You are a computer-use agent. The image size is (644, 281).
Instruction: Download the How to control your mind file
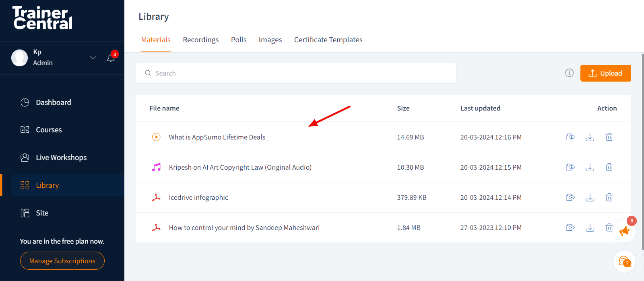[x=590, y=228]
